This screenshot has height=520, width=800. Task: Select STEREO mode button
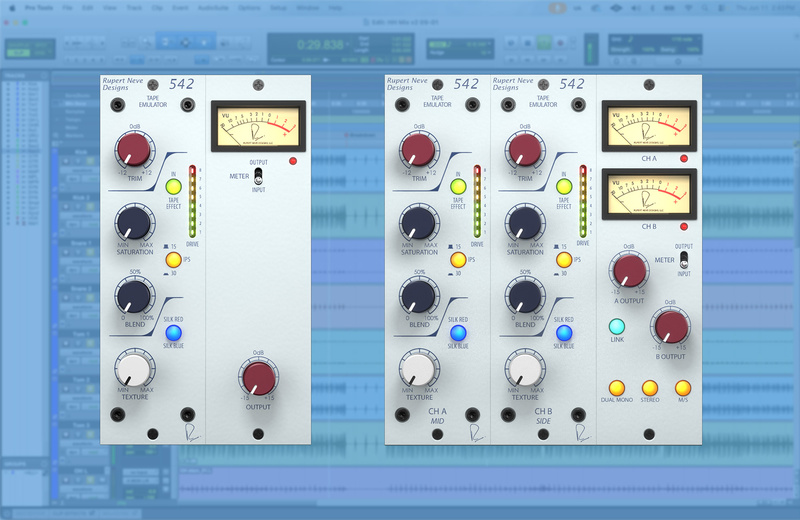point(649,388)
